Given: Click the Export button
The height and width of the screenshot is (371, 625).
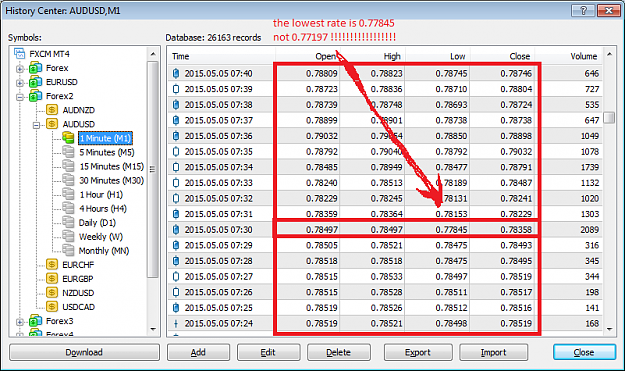Looking at the screenshot, I should tap(418, 352).
